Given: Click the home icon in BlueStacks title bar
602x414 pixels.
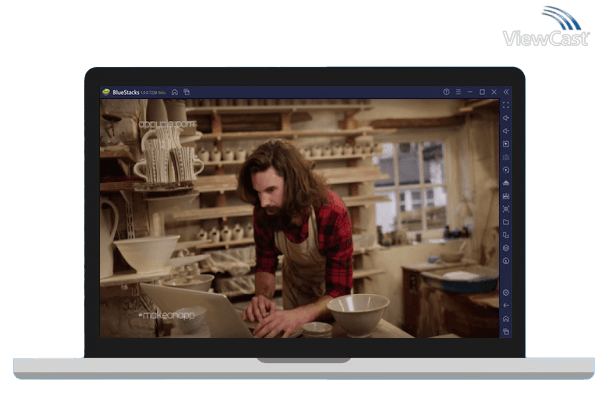Looking at the screenshot, I should click(x=175, y=92).
